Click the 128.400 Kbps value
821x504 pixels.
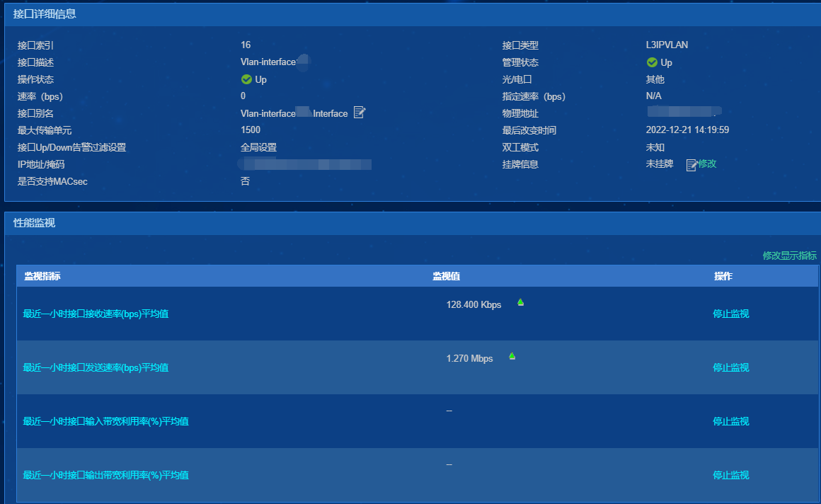click(x=474, y=305)
